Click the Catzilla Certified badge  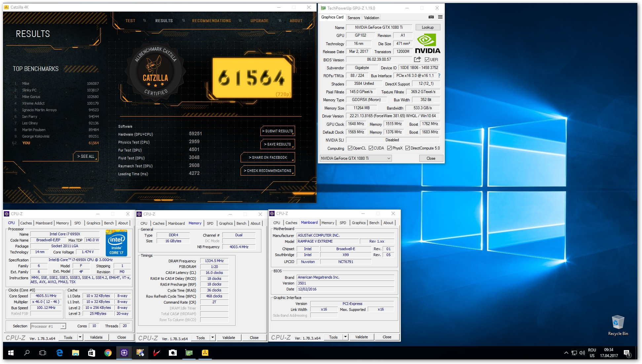tap(155, 72)
